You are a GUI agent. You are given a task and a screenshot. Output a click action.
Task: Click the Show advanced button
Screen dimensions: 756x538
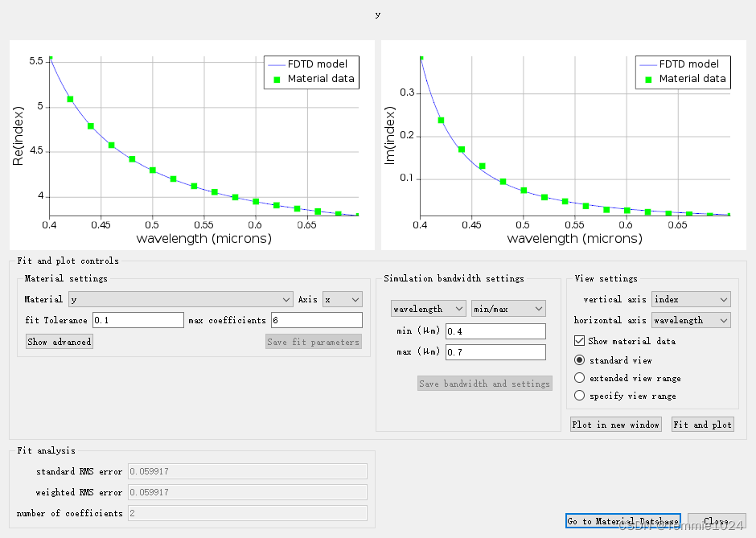click(x=60, y=342)
